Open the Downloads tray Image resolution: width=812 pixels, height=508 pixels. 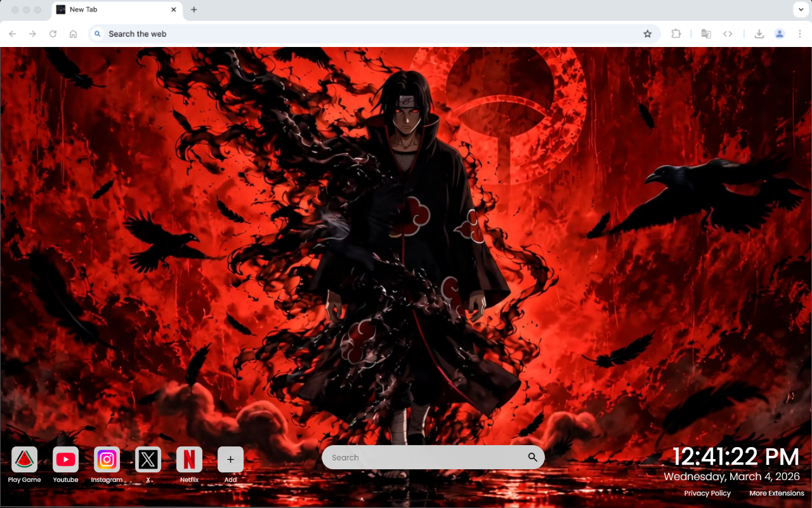tap(759, 34)
